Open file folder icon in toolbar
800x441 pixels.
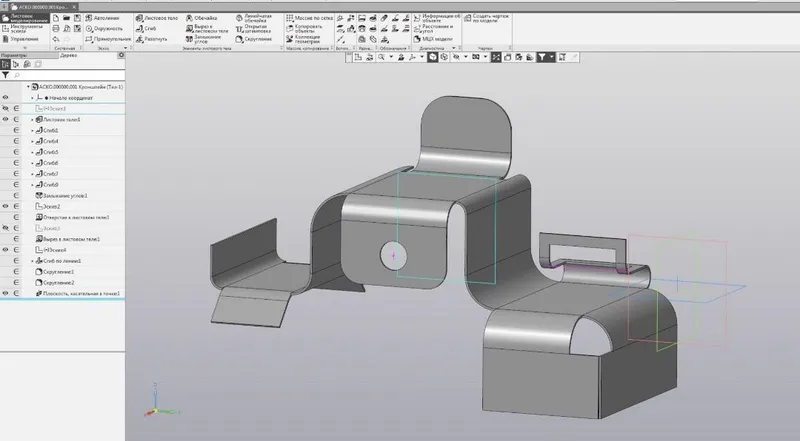(67, 18)
